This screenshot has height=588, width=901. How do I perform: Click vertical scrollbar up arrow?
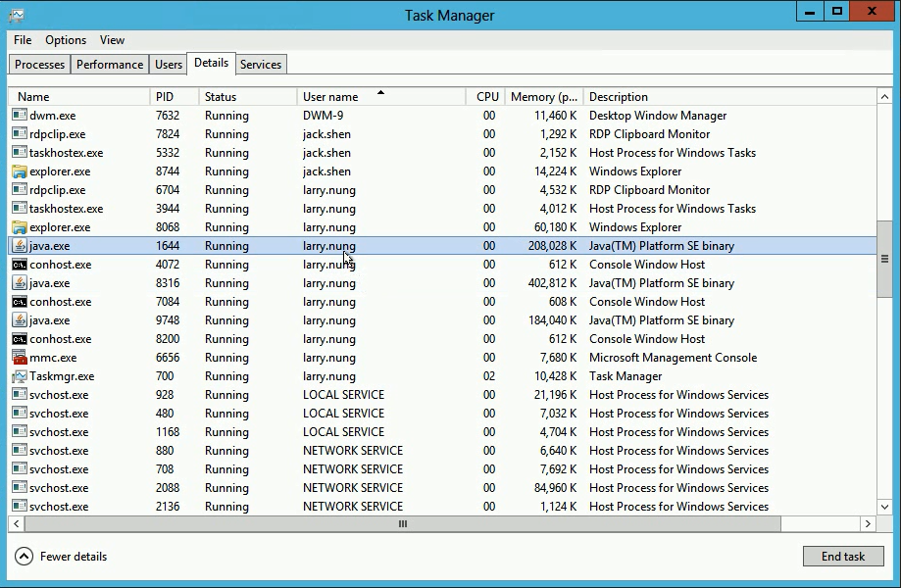884,97
